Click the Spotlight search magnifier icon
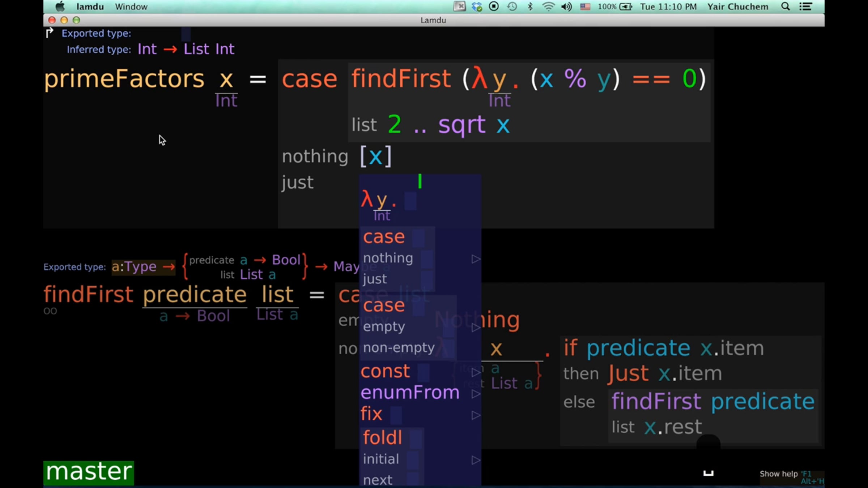Screen dimensions: 868x488 (785, 7)
